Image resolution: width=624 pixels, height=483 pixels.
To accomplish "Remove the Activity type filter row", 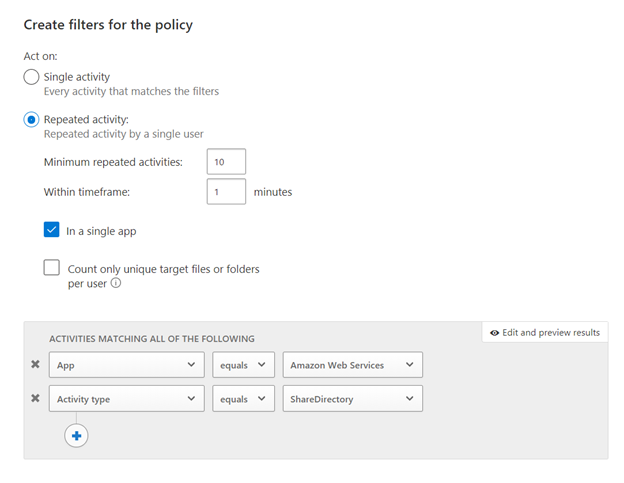I will click(36, 399).
